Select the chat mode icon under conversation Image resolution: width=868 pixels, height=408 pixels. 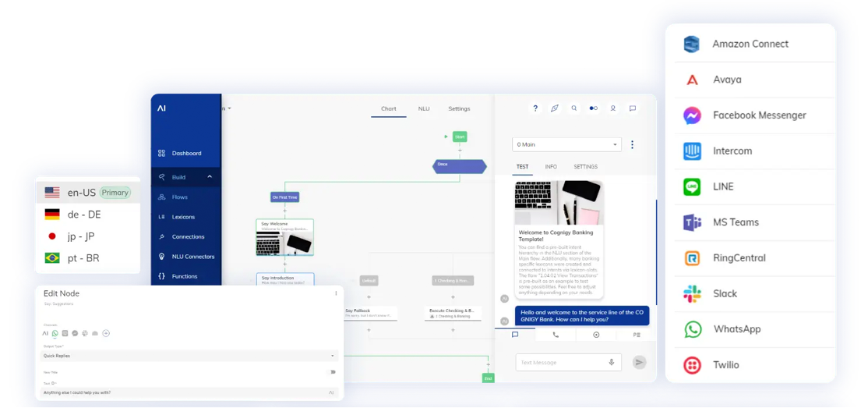[x=515, y=335]
